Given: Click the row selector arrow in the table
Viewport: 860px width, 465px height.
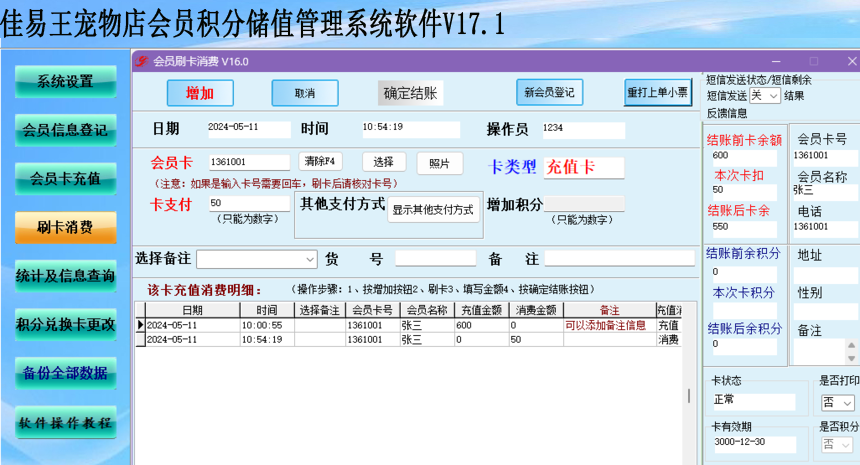Looking at the screenshot, I should tap(140, 325).
